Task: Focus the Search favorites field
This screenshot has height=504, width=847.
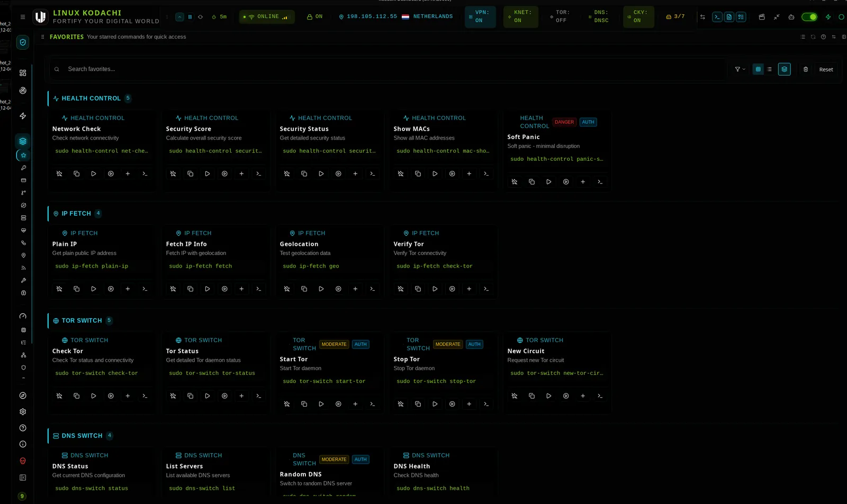Action: pyautogui.click(x=389, y=69)
